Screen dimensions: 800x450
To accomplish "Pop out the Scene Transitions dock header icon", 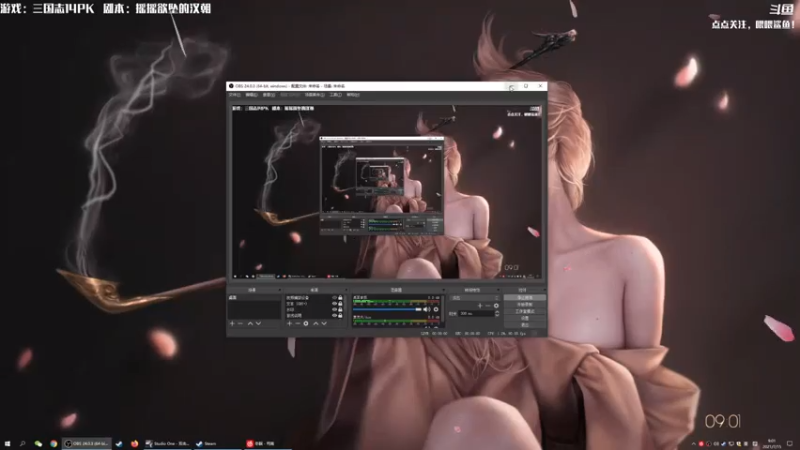I will [x=498, y=290].
